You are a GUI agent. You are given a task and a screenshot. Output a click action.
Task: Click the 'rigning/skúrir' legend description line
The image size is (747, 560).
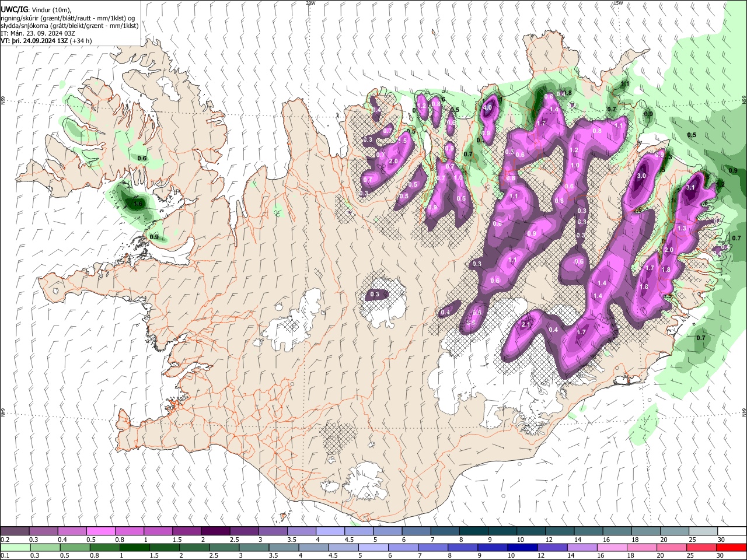point(68,18)
